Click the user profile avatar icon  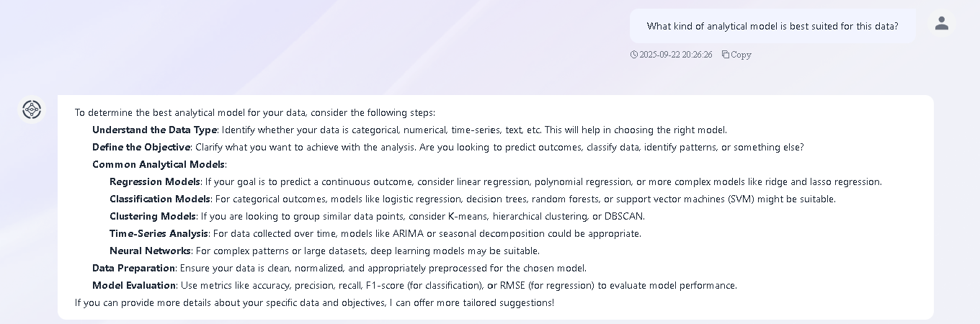click(x=941, y=24)
